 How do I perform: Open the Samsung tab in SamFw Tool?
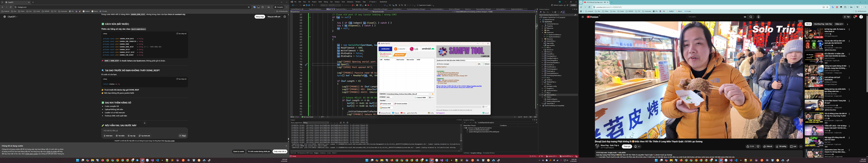386,49
